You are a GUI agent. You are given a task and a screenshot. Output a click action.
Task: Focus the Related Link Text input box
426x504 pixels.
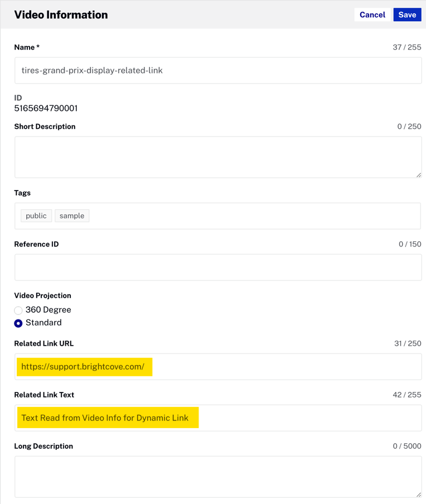pos(307,418)
